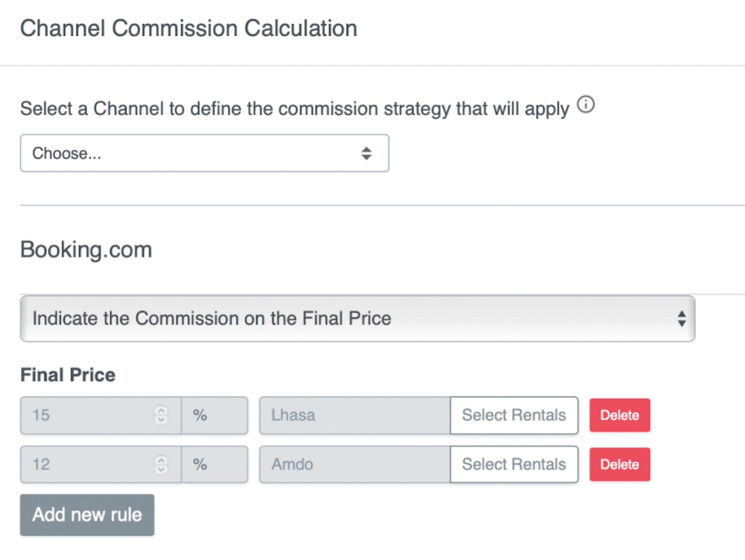
Task: Click the info icon beside channel instruction
Action: (x=586, y=104)
